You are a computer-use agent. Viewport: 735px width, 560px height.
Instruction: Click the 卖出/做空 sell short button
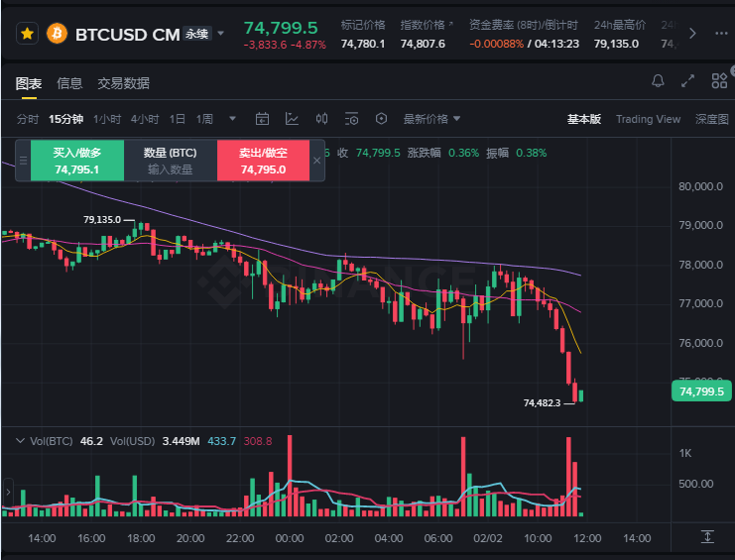coord(263,161)
